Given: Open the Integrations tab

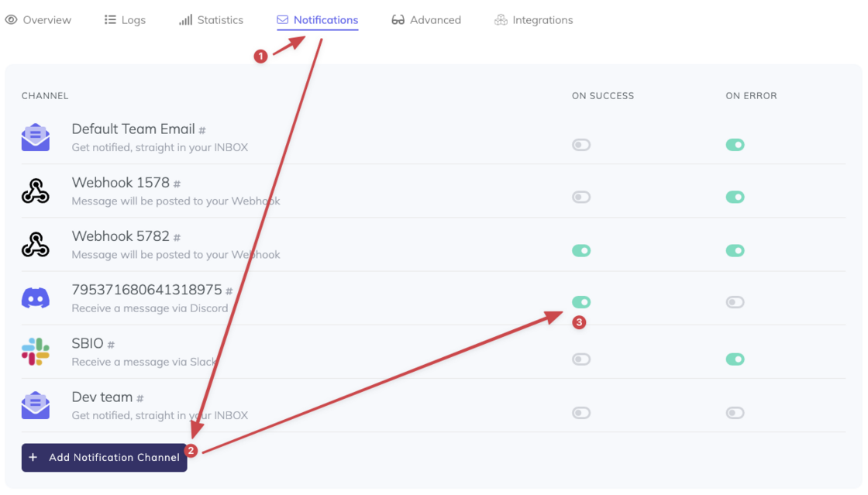Looking at the screenshot, I should (534, 20).
